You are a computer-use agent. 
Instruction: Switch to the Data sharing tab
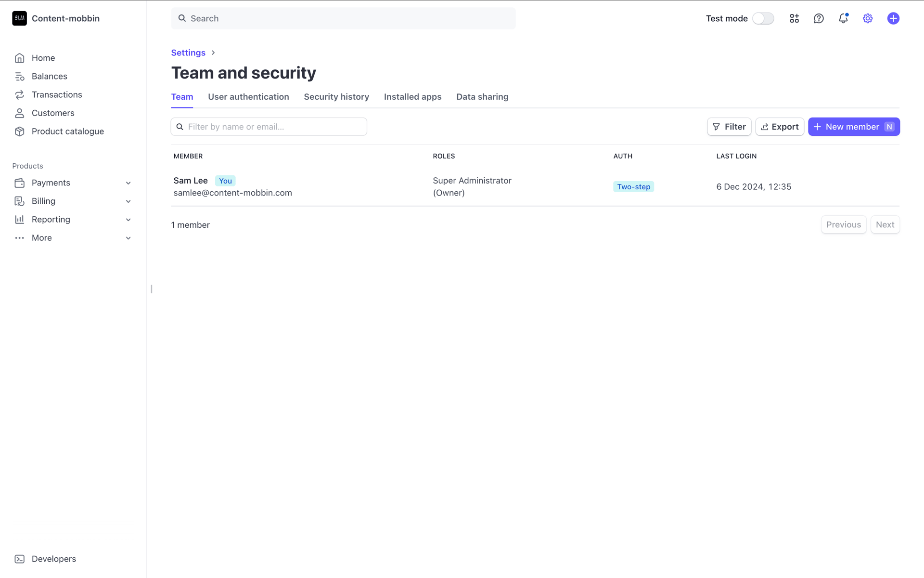click(x=482, y=97)
